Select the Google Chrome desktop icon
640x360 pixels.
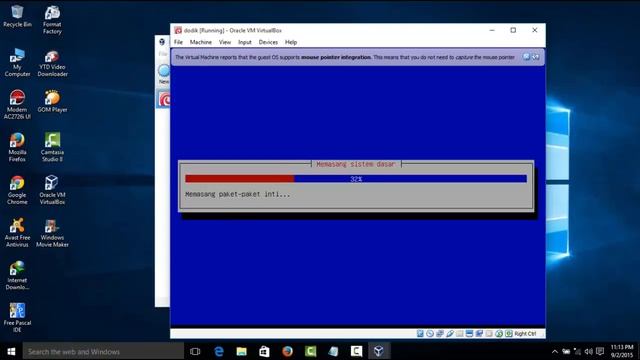17,190
